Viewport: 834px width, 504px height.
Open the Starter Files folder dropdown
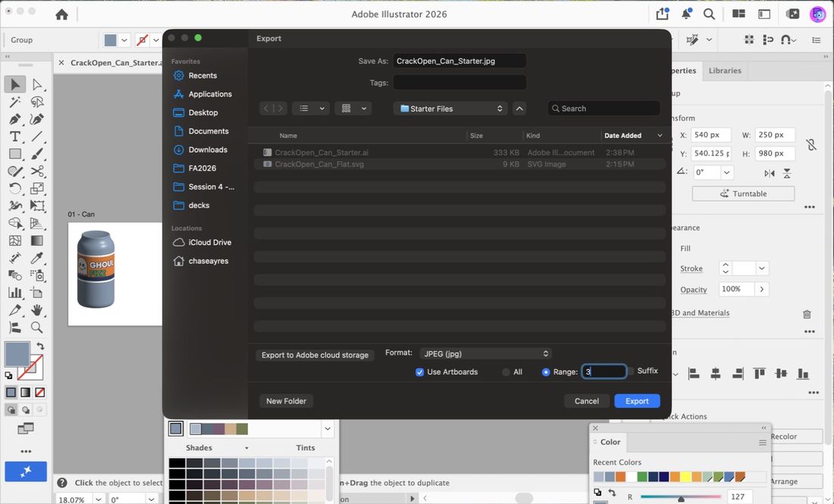(450, 108)
